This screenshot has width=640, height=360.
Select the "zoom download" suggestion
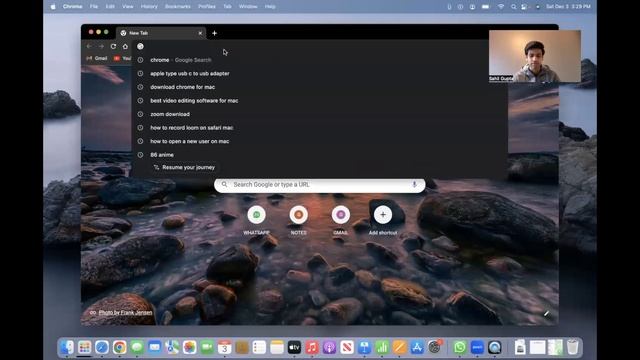pyautogui.click(x=319, y=114)
